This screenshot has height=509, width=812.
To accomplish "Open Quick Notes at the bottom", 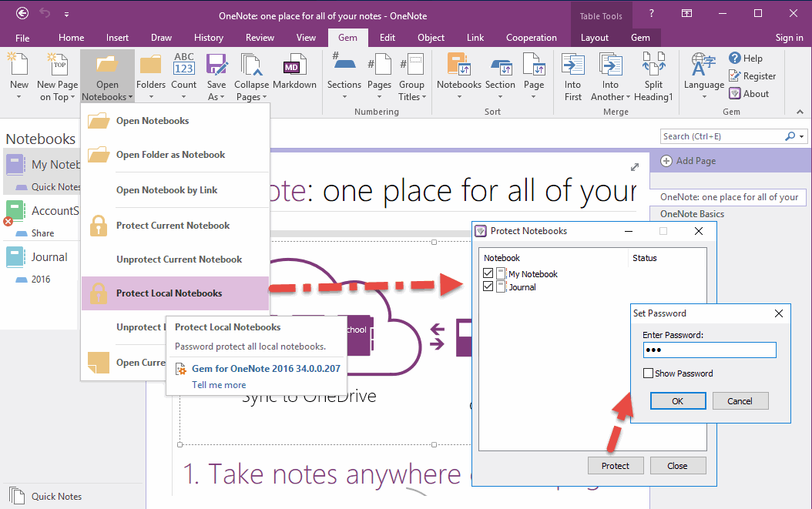I will pyautogui.click(x=45, y=496).
